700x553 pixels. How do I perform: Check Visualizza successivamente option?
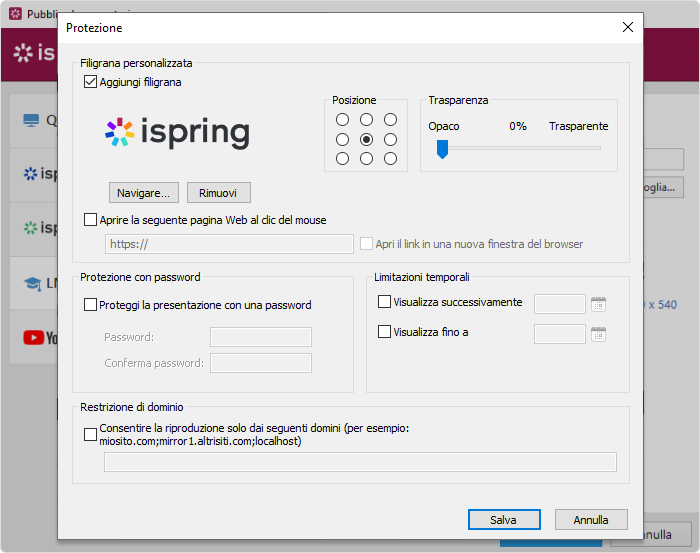(x=384, y=302)
